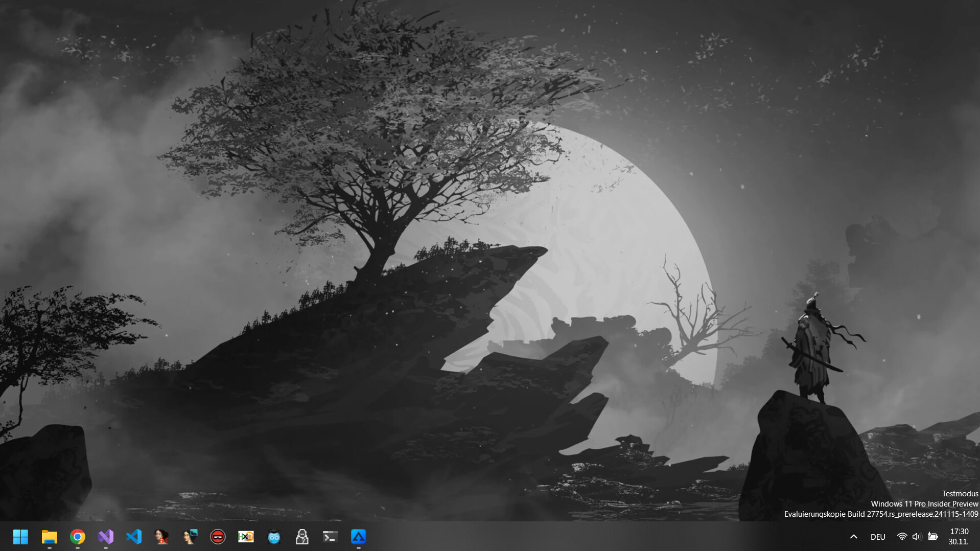
Task: Open File Explorer from the taskbar
Action: pyautogui.click(x=49, y=537)
